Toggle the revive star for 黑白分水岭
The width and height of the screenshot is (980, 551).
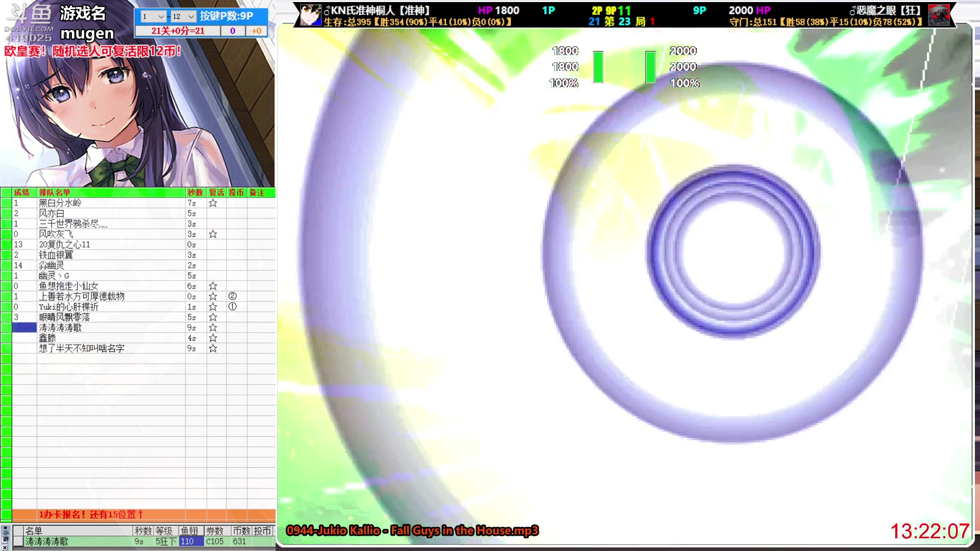click(213, 203)
